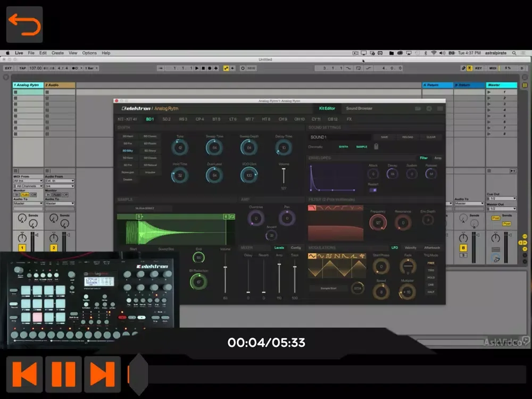Screen dimensions: 532x399
Task: Select the triangle LFO waveform icon
Action: click(312, 256)
